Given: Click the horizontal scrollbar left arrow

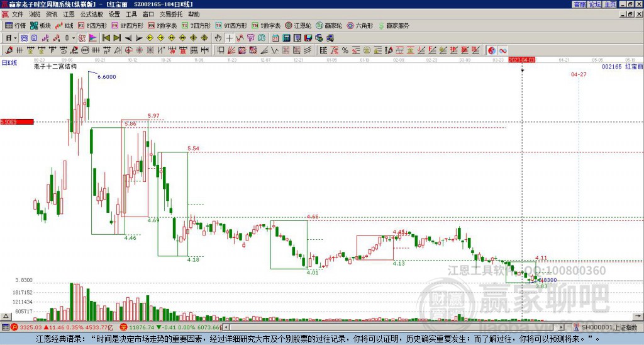Looking at the screenshot, I should pos(226,327).
